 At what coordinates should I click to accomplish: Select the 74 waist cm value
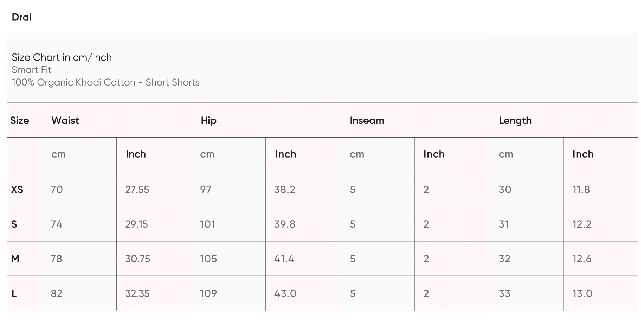(57, 224)
